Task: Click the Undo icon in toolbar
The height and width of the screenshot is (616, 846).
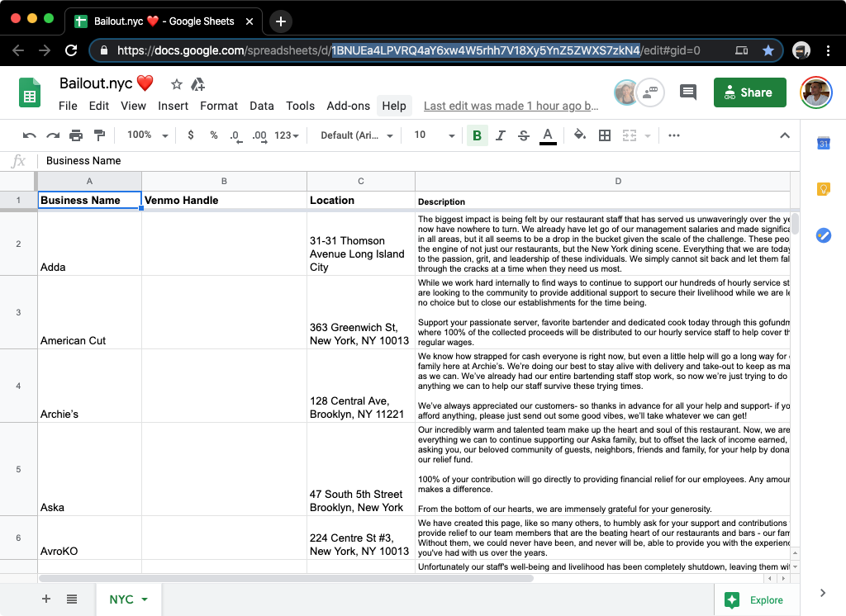Action: pos(30,135)
